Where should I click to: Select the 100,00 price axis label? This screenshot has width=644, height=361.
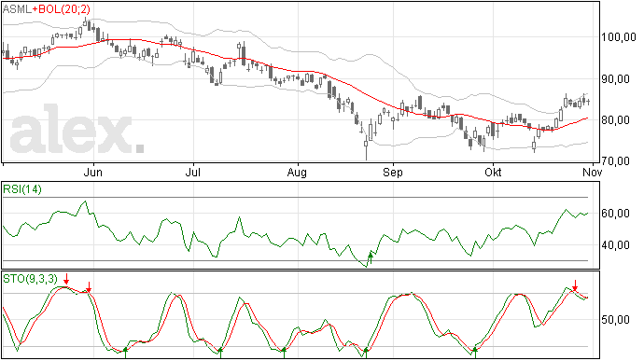[619, 37]
